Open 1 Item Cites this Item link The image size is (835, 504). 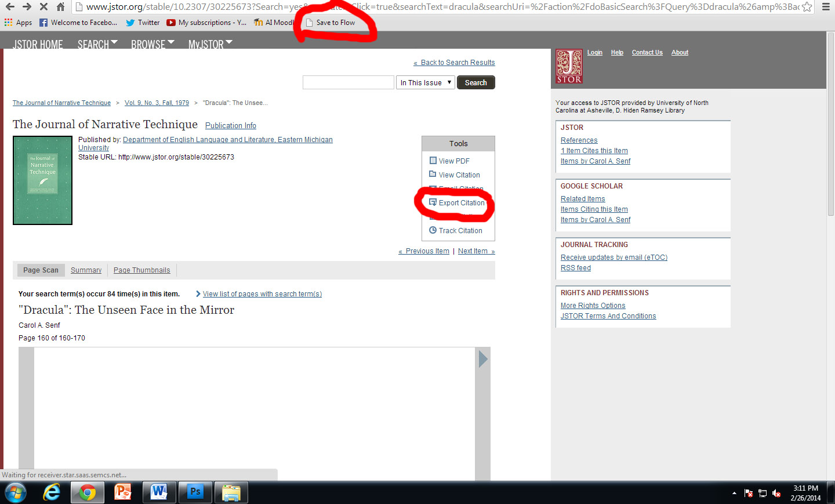pyautogui.click(x=594, y=151)
